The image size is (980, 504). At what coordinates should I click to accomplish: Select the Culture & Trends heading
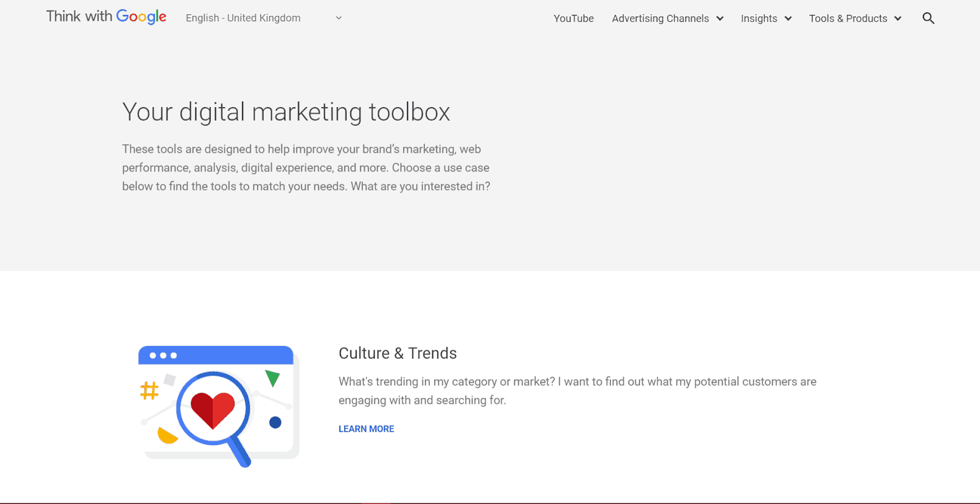398,353
